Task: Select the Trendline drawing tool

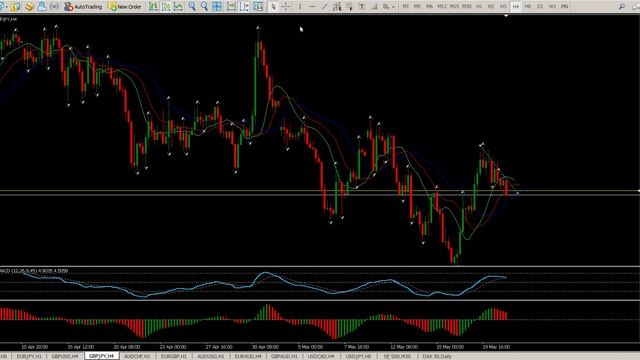Action: (x=324, y=7)
